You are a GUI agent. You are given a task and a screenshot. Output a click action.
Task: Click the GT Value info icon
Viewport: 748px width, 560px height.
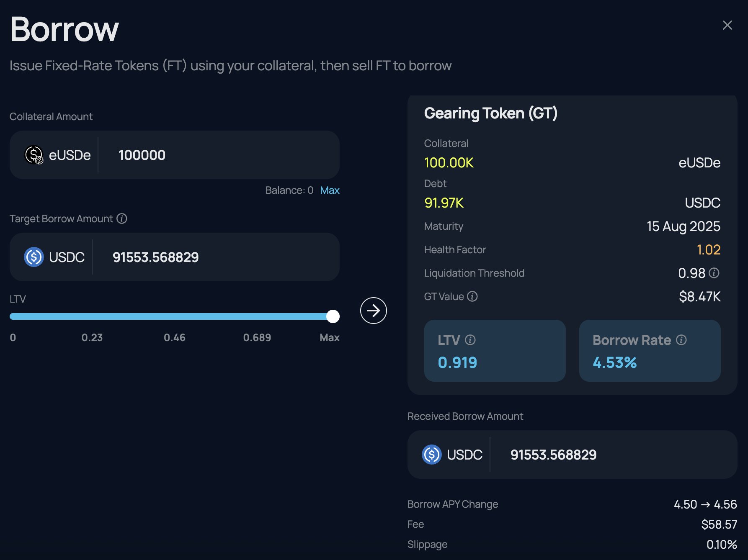tap(472, 296)
